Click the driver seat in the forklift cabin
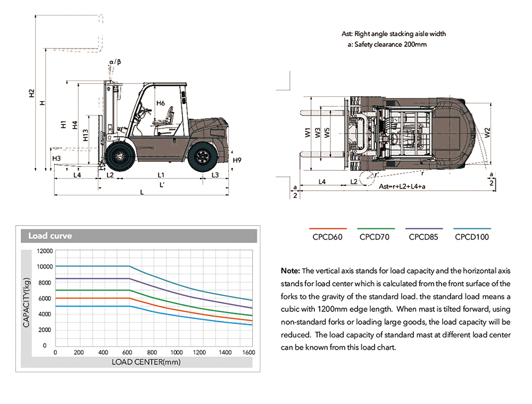The image size is (532, 404). [167, 117]
